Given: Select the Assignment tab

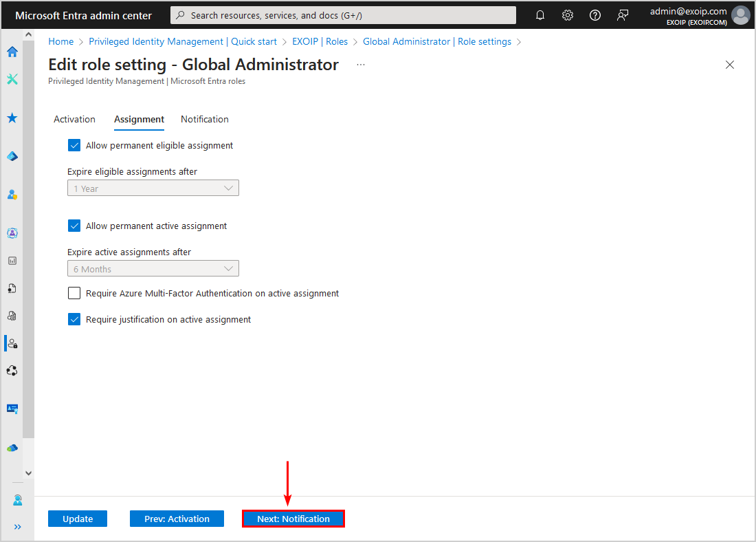Looking at the screenshot, I should pos(139,119).
